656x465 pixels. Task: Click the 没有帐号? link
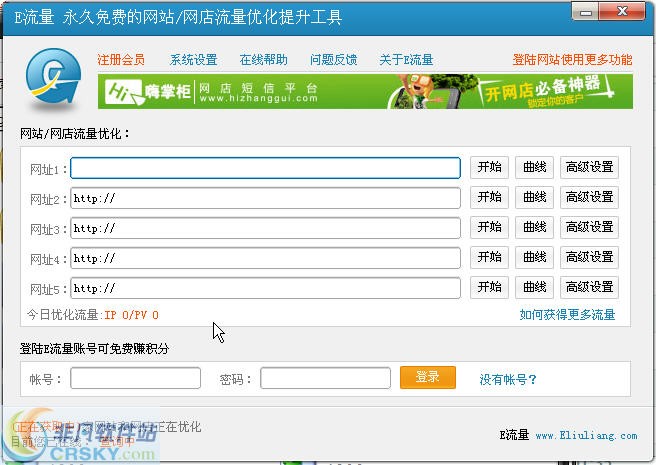pyautogui.click(x=507, y=380)
